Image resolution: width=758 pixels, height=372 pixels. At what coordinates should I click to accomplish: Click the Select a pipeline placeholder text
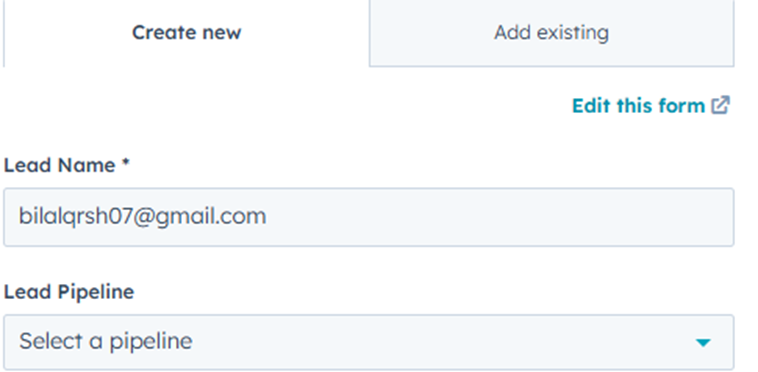click(106, 342)
